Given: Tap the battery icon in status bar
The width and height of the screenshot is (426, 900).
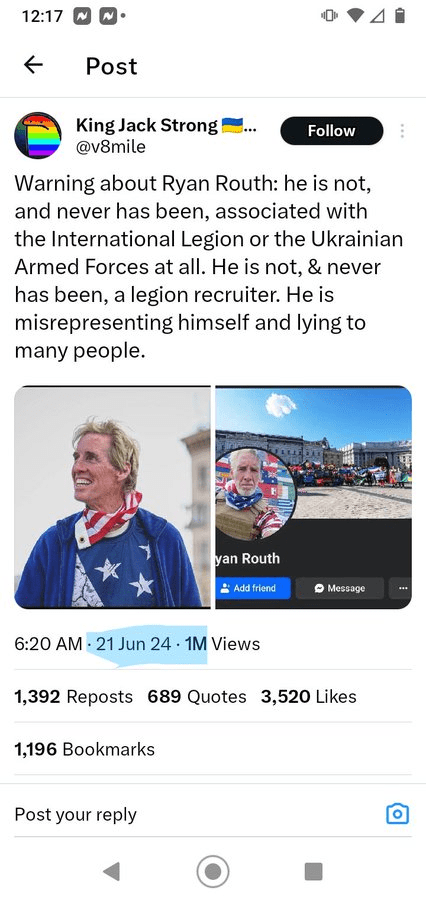Looking at the screenshot, I should pyautogui.click(x=400, y=16).
